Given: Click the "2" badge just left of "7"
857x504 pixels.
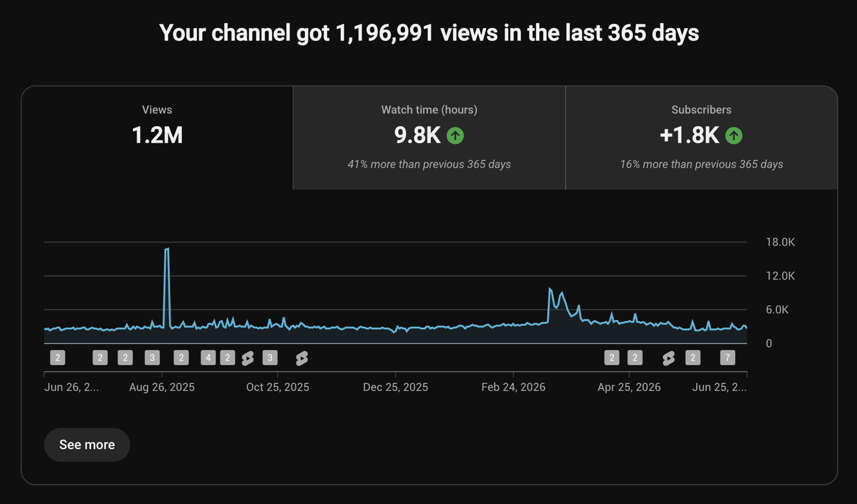Looking at the screenshot, I should click(692, 358).
